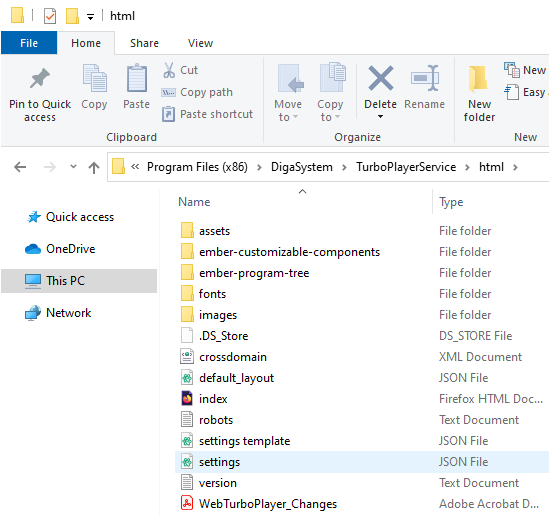Open the recent locations dropdown chevron
Viewport: 549px width, 516px height.
(x=73, y=167)
